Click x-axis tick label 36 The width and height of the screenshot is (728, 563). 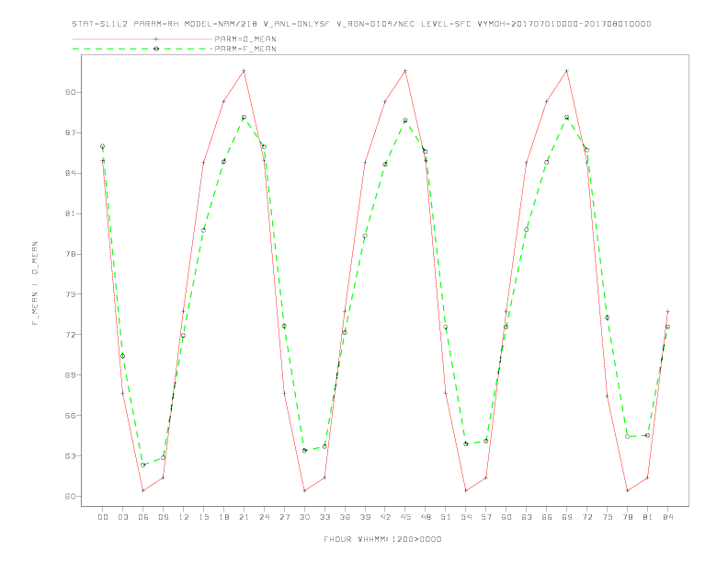[345, 517]
